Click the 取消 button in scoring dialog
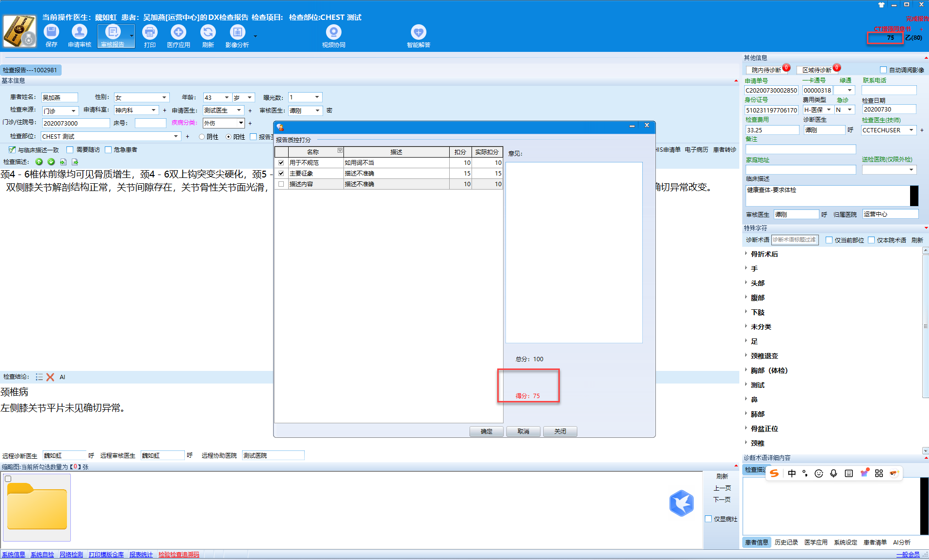Screen dimensions: 929x560 coord(523,432)
